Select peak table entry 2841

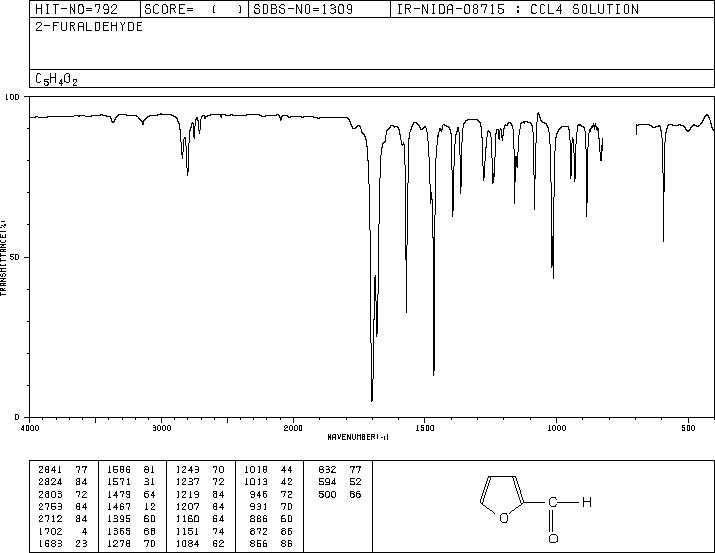tap(51, 470)
